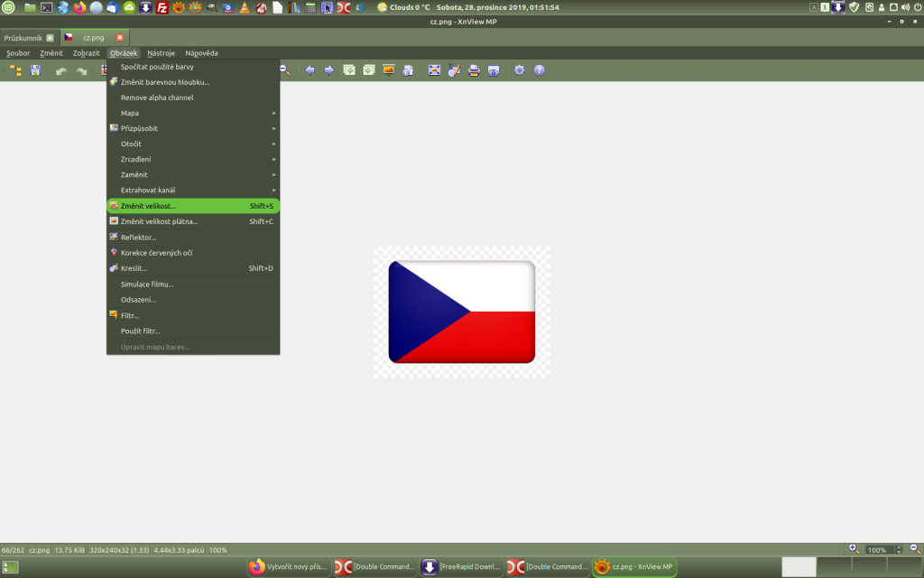The width and height of the screenshot is (924, 578).
Task: Click the Undo arrow in the toolbar
Action: click(x=61, y=70)
